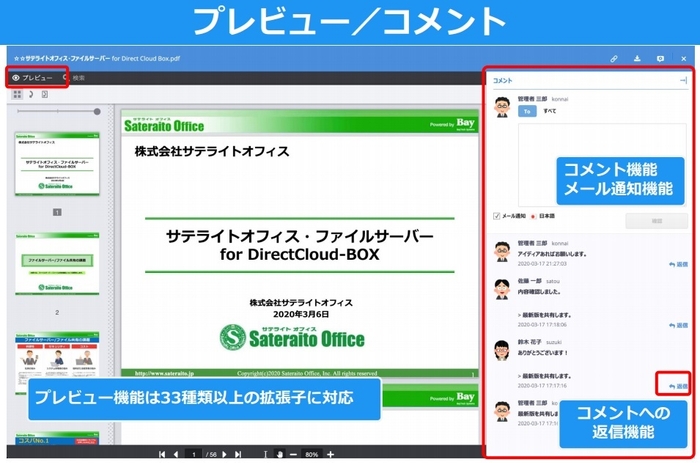This screenshot has height=463, width=700.
Task: Zoom in with the plus button
Action: (x=330, y=454)
